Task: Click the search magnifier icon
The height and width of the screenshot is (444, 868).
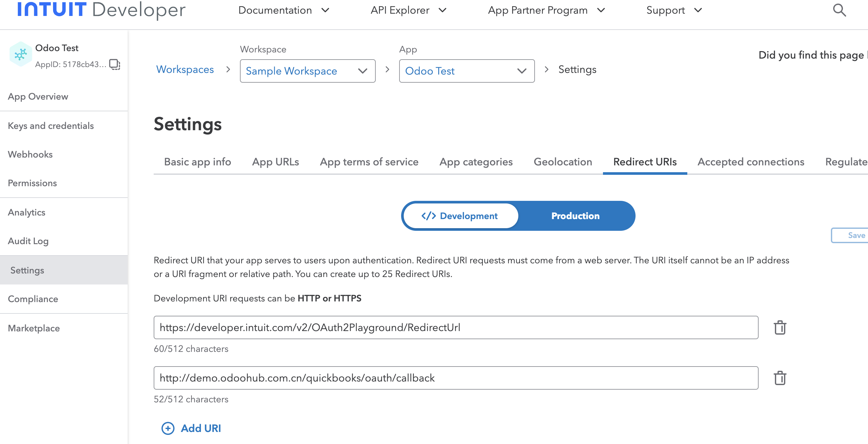Action: coord(839,10)
